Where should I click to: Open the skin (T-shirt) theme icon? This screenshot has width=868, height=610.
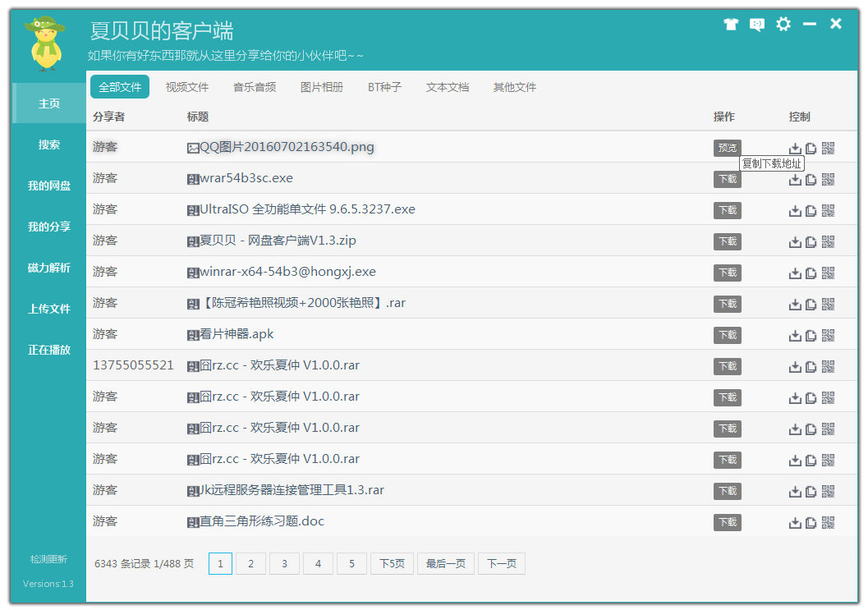point(731,25)
